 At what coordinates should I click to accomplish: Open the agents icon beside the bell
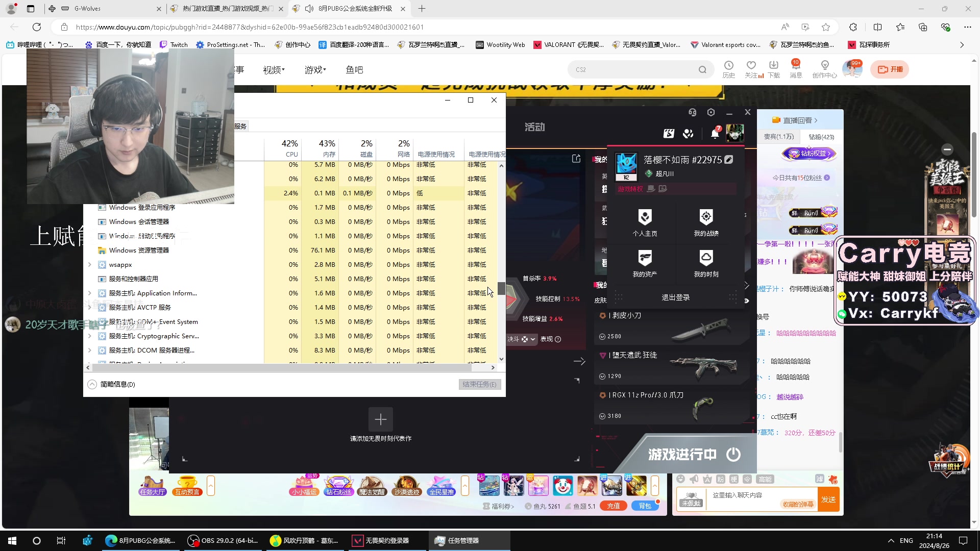click(688, 134)
